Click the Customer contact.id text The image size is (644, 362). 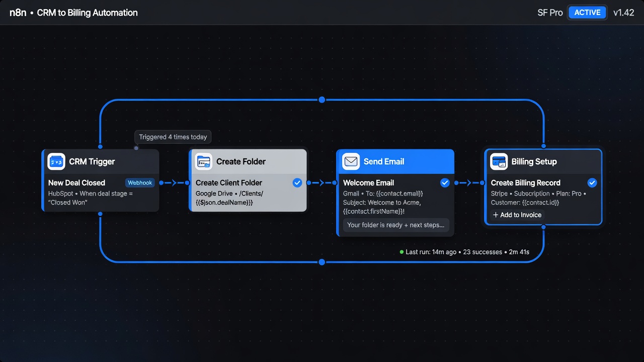click(525, 202)
